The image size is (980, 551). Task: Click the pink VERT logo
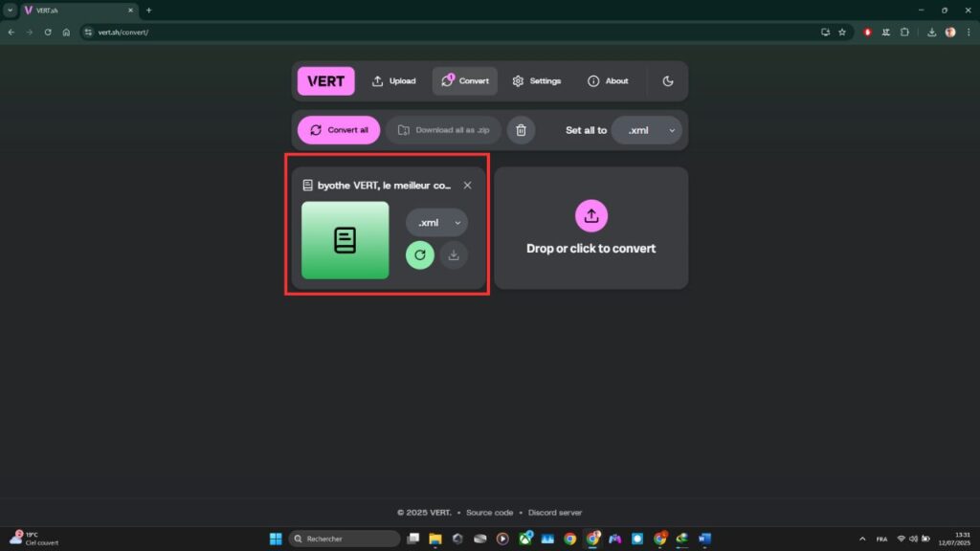325,81
